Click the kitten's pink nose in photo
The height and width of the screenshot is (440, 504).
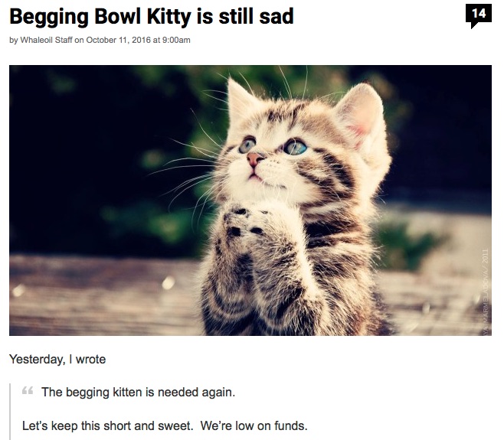point(254,158)
